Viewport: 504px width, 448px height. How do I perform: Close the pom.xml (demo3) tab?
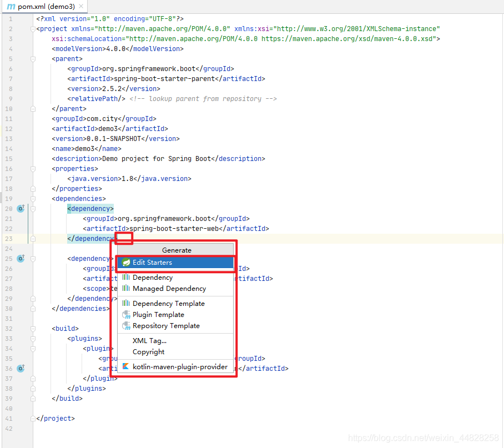(82, 6)
